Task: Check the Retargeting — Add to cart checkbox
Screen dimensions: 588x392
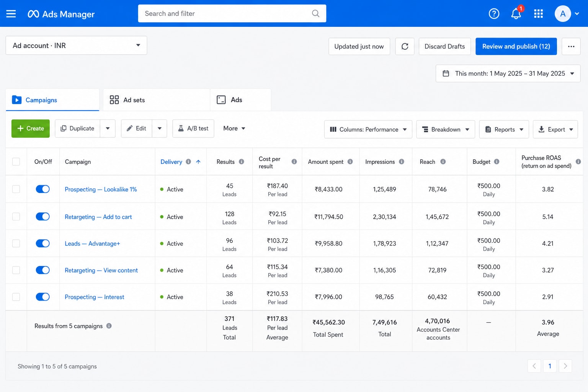Action: 16,217
